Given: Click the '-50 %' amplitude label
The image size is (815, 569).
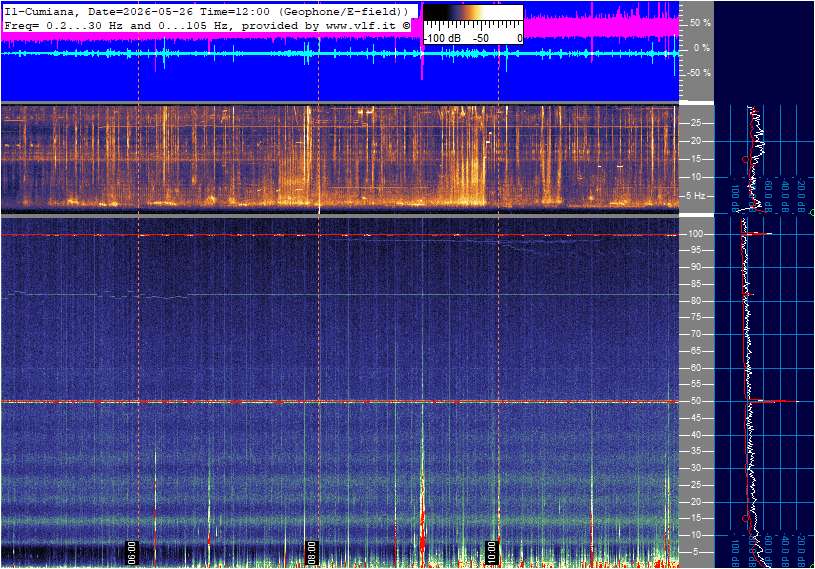Looking at the screenshot, I should tap(699, 73).
